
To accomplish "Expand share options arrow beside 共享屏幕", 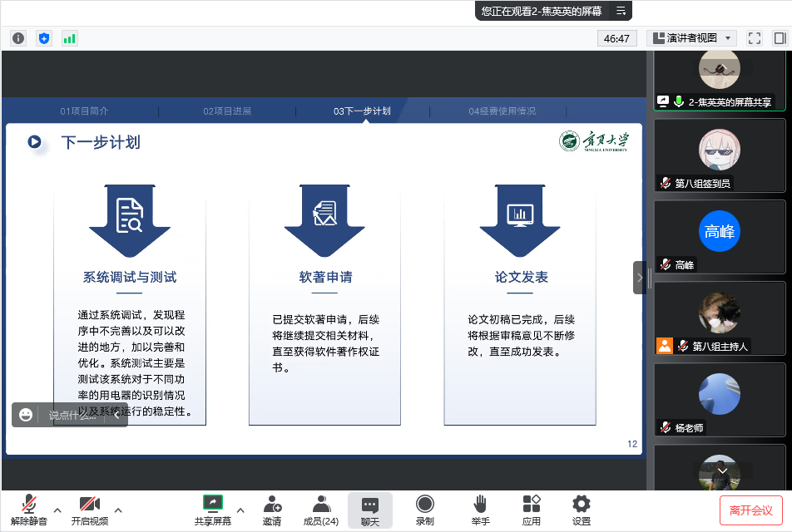I will [x=240, y=510].
